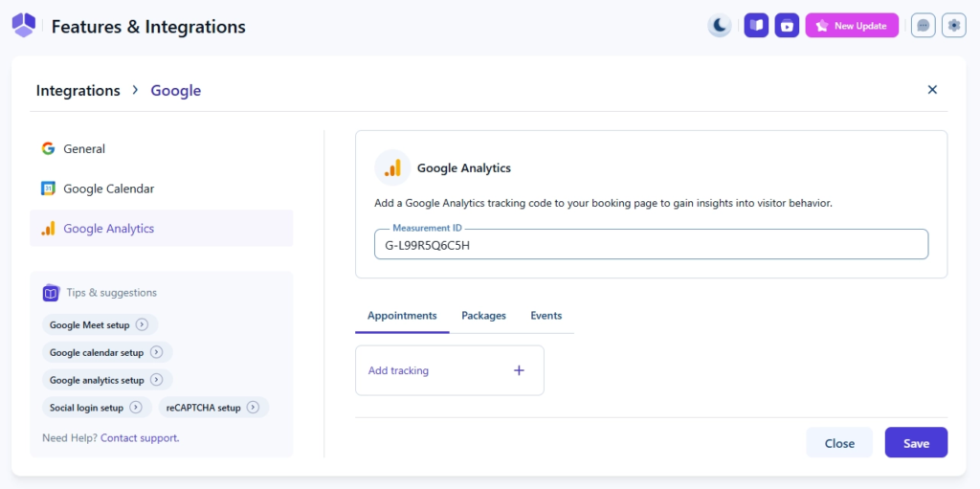Open the settings gear icon
Image resolution: width=980 pixels, height=489 pixels.
pyautogui.click(x=953, y=26)
